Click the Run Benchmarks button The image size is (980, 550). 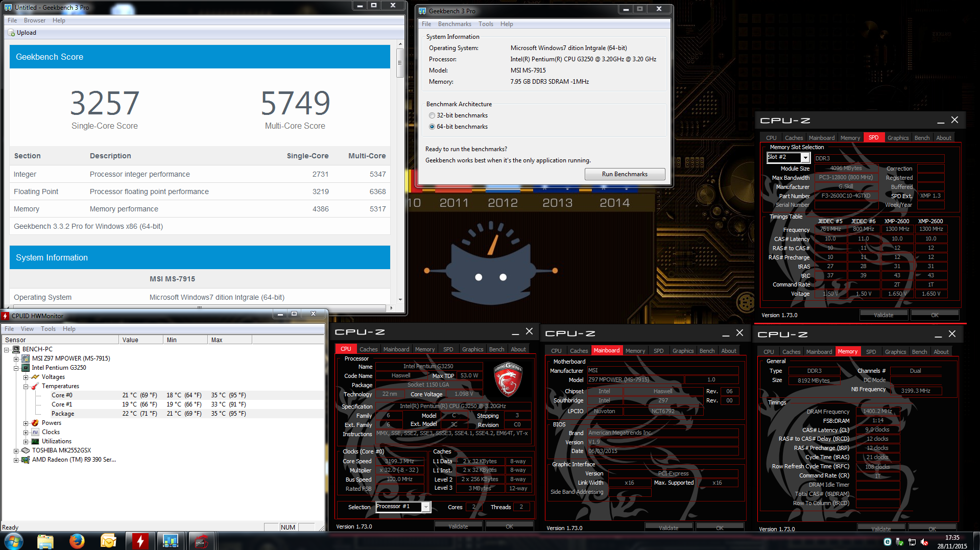click(625, 174)
